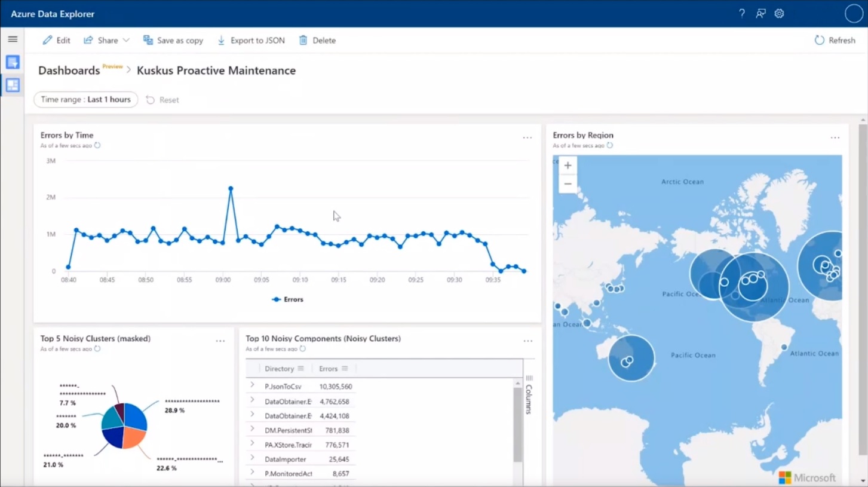Expand the P.MonitoredAct row
The width and height of the screenshot is (868, 487).
tap(252, 473)
